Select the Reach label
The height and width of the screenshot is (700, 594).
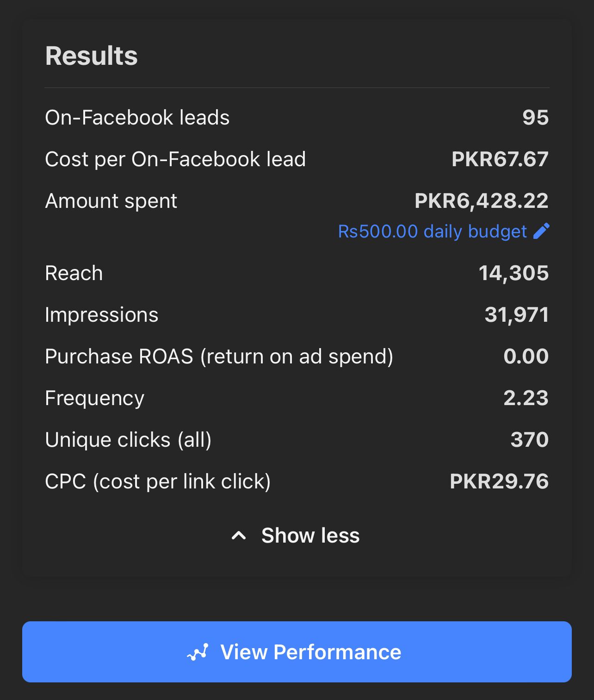(x=74, y=273)
